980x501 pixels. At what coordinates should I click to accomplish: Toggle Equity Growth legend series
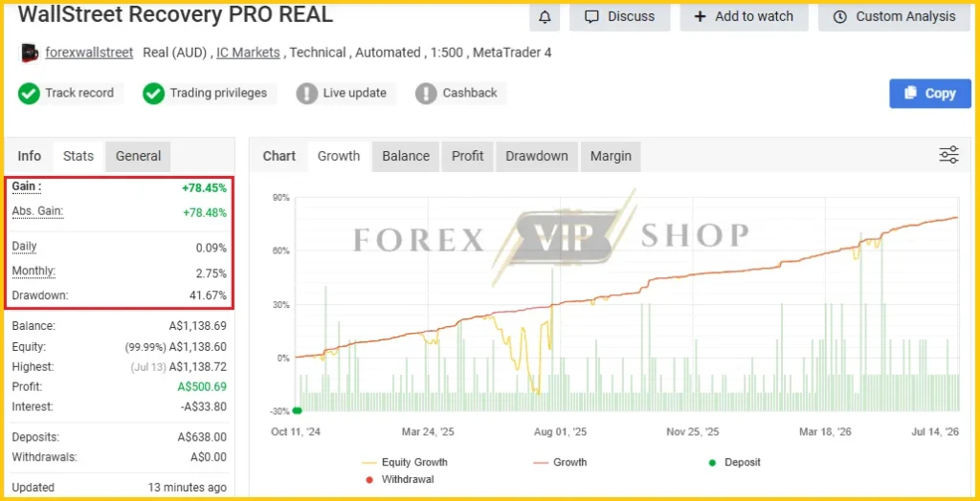(405, 462)
